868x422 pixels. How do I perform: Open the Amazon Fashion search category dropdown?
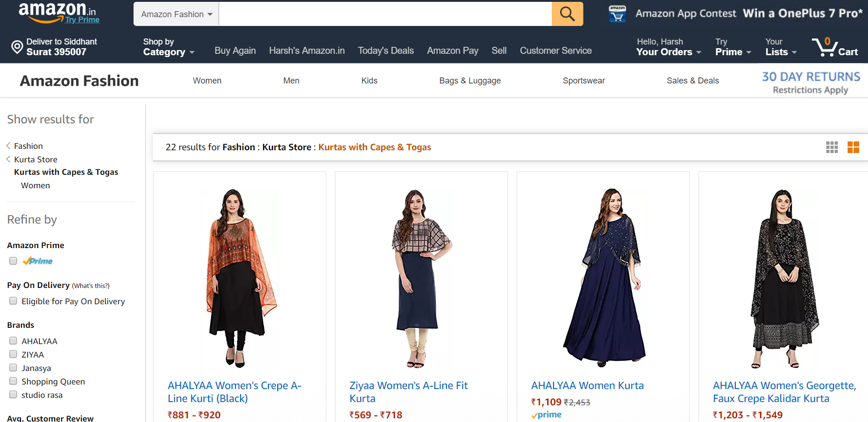176,14
